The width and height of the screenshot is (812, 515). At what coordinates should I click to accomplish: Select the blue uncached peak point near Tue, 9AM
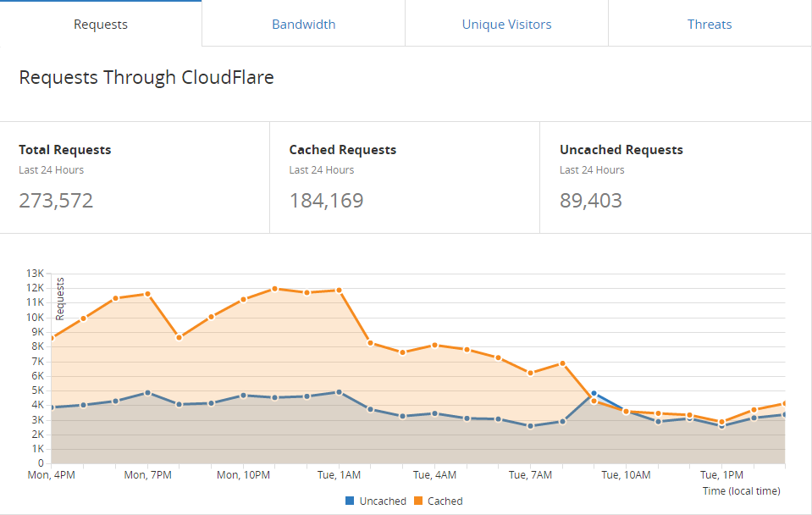(x=594, y=393)
